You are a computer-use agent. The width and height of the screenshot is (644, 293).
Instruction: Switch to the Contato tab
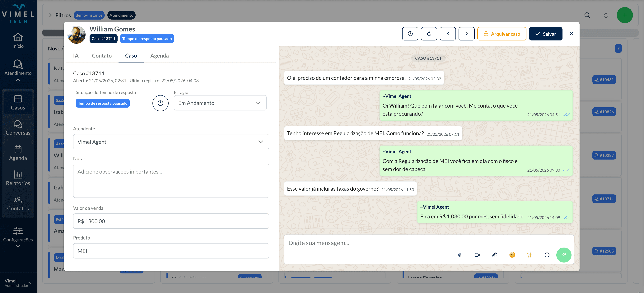(x=102, y=56)
